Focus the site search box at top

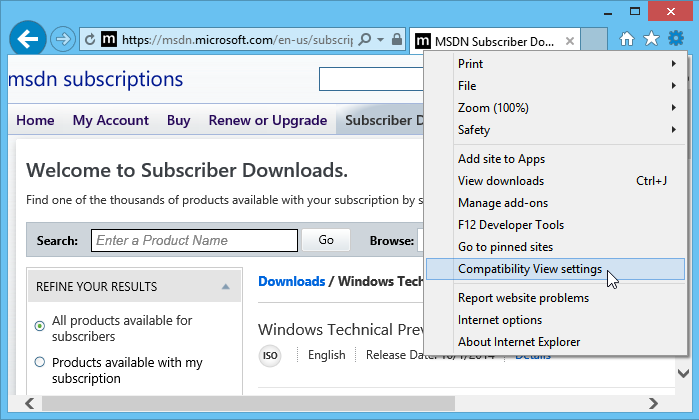click(371, 79)
